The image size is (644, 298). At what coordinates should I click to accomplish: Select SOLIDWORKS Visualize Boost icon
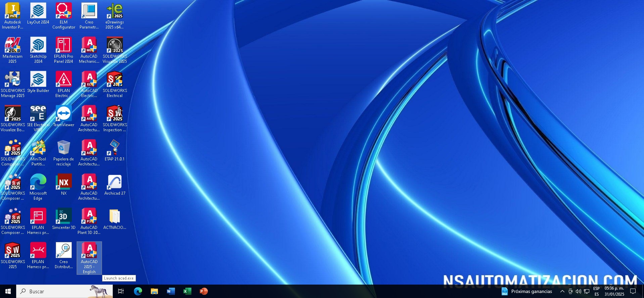click(x=13, y=118)
